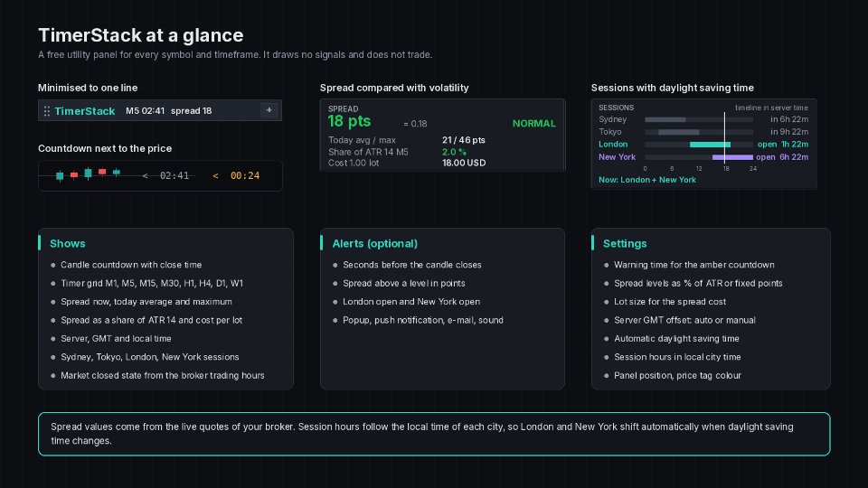Image resolution: width=868 pixels, height=488 pixels.
Task: Click 'Spread above a level in points'
Action: (403, 283)
